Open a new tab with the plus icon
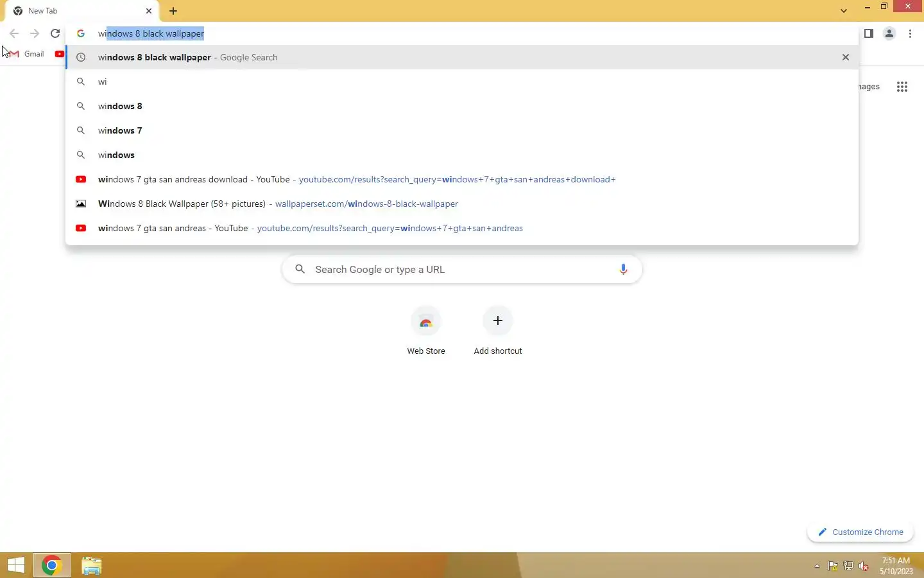 pyautogui.click(x=173, y=11)
